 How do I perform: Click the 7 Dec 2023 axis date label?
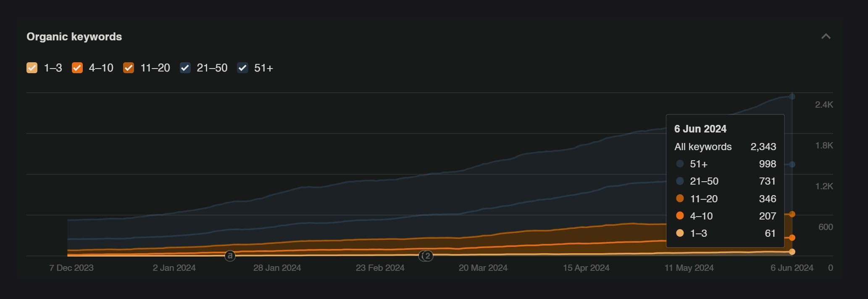tap(71, 268)
